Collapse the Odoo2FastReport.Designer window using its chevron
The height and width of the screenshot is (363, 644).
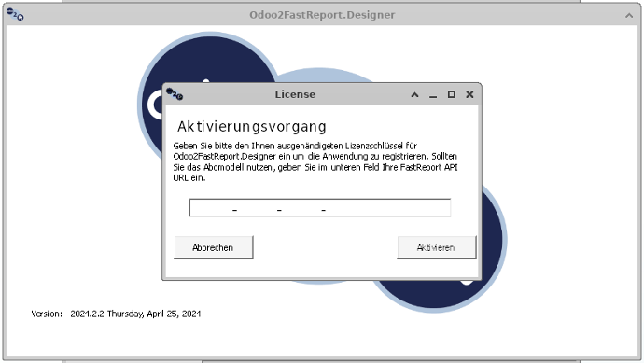point(629,15)
